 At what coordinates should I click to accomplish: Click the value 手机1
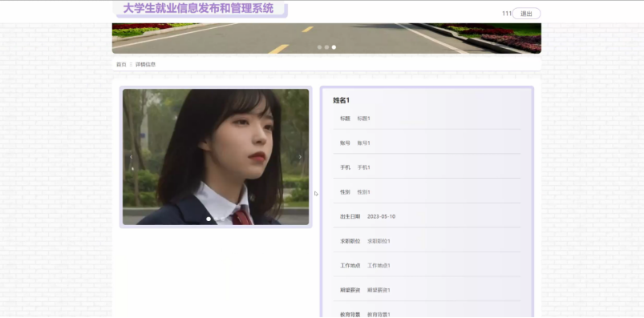[x=363, y=167]
